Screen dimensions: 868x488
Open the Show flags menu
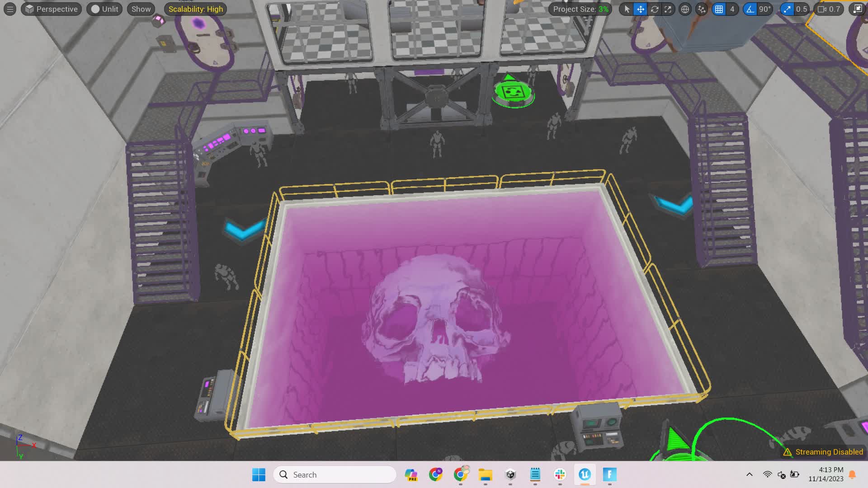pos(141,9)
